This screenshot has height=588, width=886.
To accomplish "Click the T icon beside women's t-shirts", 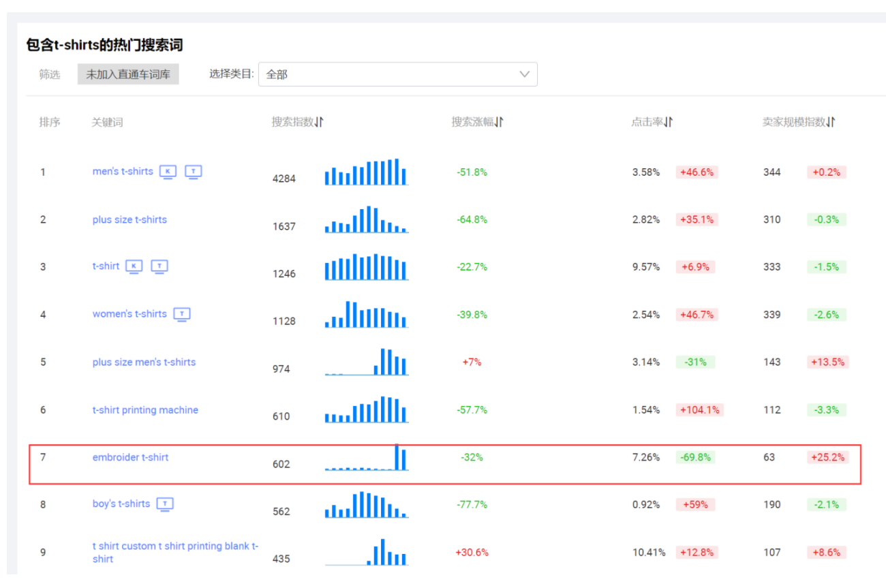I will [x=181, y=314].
